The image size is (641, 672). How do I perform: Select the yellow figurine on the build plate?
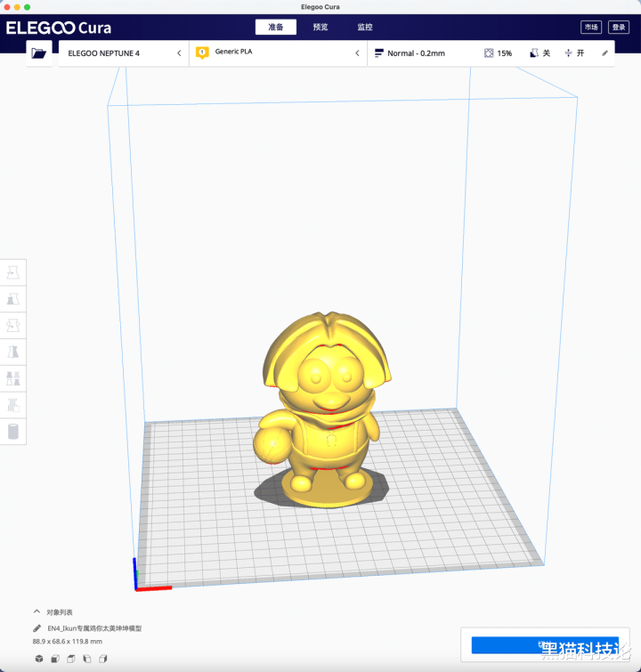325,411
